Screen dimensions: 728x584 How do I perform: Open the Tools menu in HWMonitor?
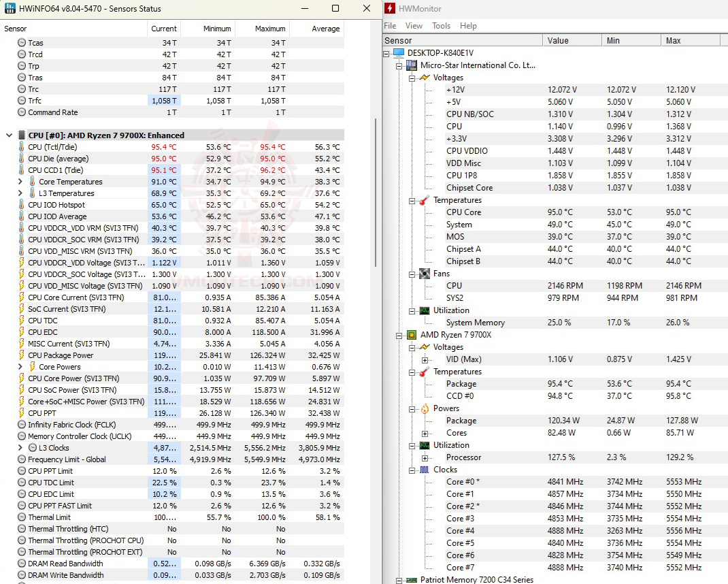[441, 26]
